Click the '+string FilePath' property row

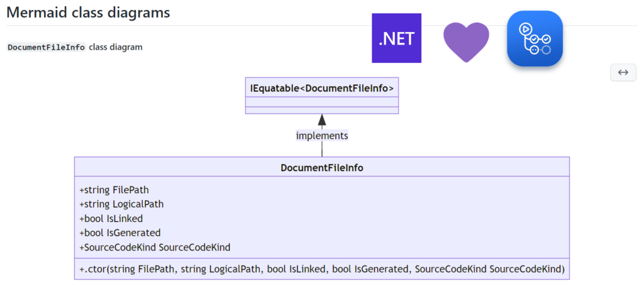tap(114, 189)
